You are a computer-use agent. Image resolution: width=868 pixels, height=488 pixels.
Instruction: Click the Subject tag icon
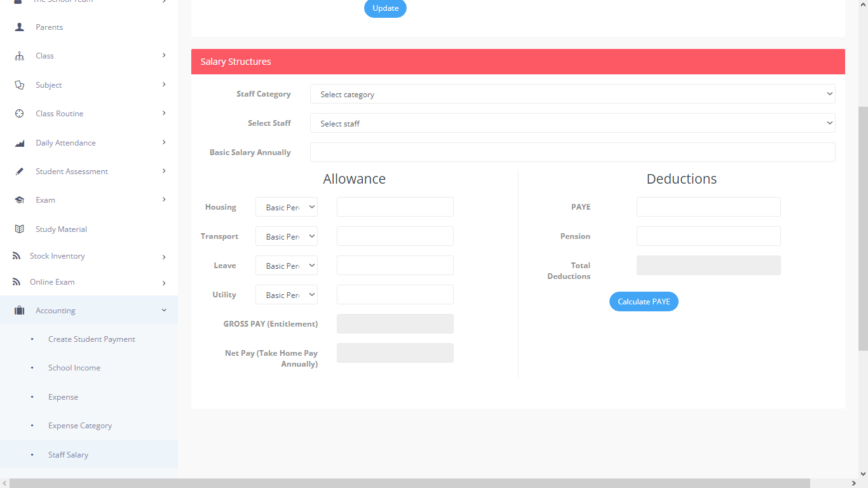(18, 85)
